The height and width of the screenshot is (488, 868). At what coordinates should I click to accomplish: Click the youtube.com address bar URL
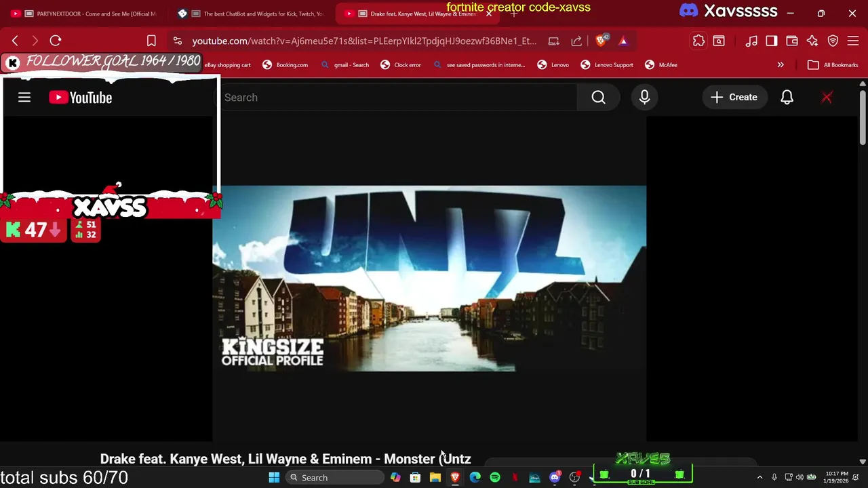364,41
